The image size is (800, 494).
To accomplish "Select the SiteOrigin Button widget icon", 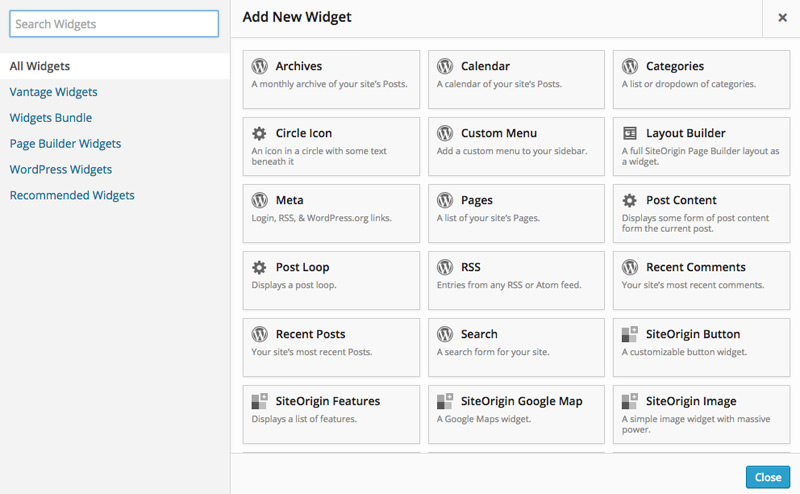I will click(x=630, y=334).
